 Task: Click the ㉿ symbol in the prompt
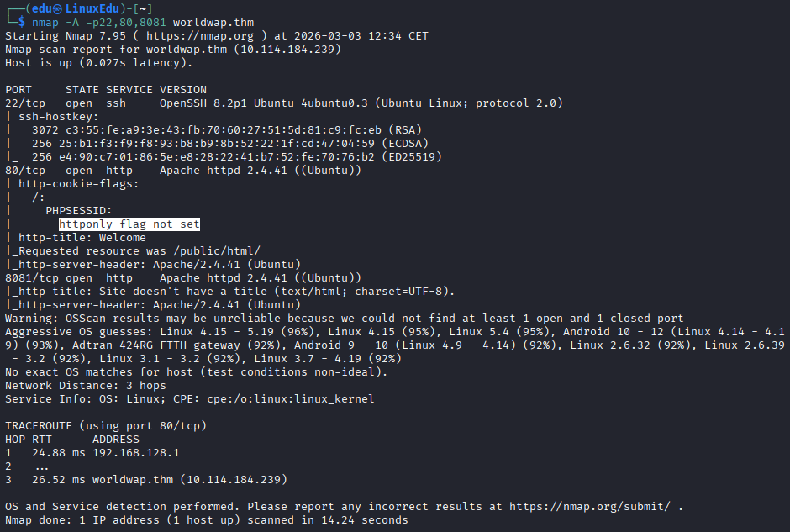[58, 8]
